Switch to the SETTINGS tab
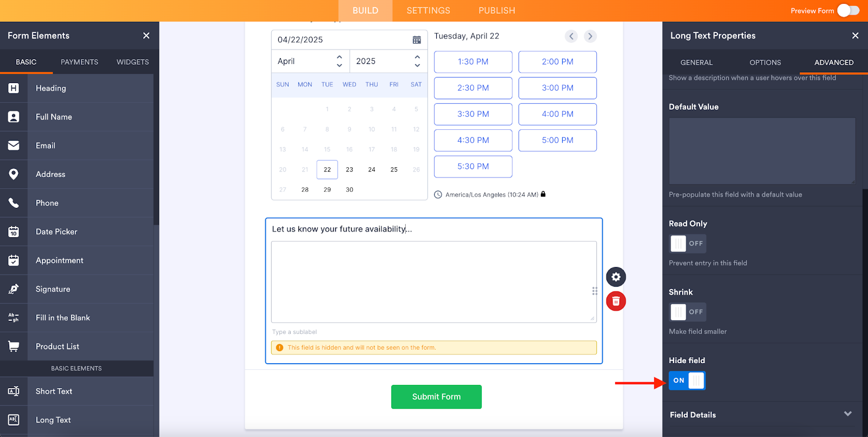Image resolution: width=868 pixels, height=437 pixels. pos(428,11)
